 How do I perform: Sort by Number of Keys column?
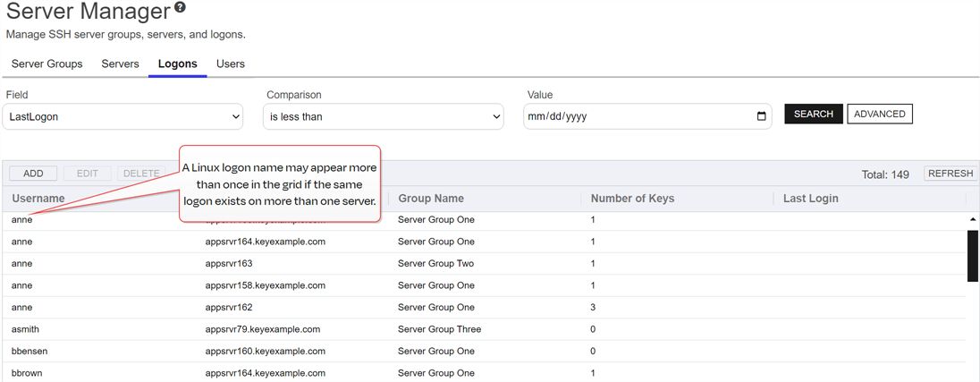(x=632, y=199)
